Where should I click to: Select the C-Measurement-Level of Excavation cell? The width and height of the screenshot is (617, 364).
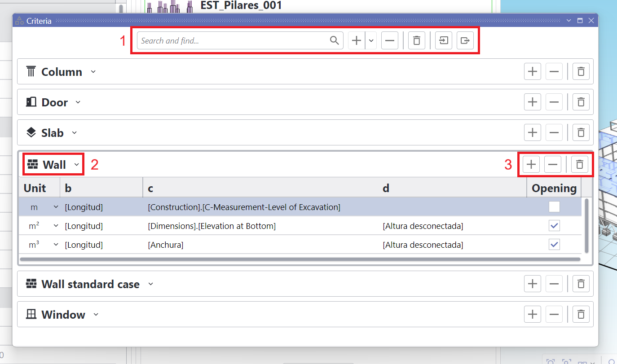click(x=244, y=207)
